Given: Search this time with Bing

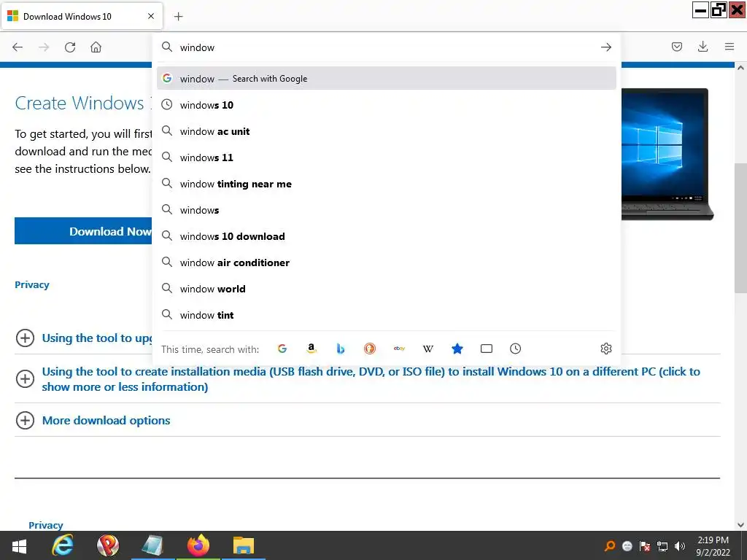Looking at the screenshot, I should [x=340, y=349].
